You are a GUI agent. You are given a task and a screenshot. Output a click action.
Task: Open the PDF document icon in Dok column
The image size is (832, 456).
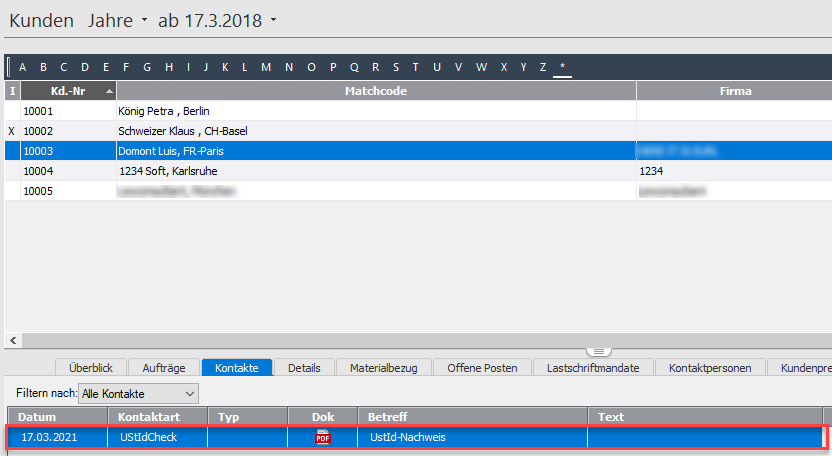[323, 437]
